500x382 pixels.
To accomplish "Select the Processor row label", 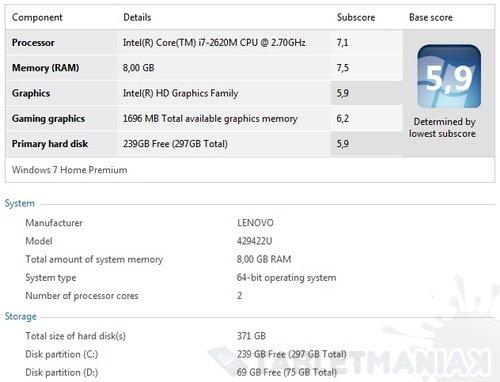I will coord(33,43).
